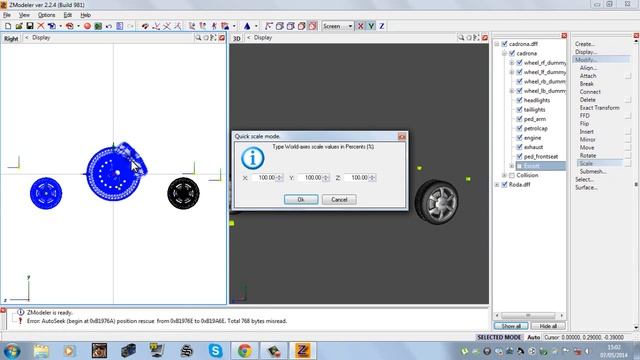Select the Exact Transform command
Screen dimensions: 640x360
point(600,108)
